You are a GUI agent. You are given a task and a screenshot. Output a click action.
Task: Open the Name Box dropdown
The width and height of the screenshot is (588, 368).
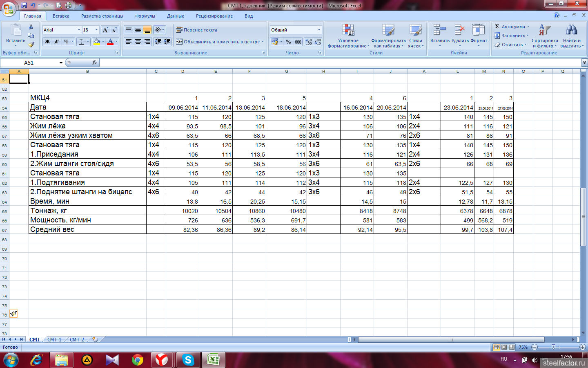click(61, 63)
